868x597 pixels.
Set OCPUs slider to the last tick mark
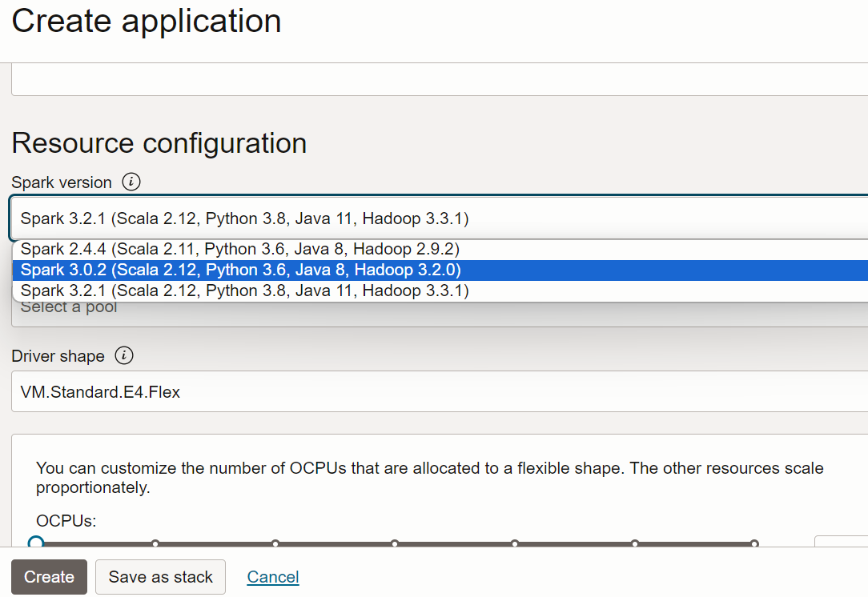coord(754,543)
